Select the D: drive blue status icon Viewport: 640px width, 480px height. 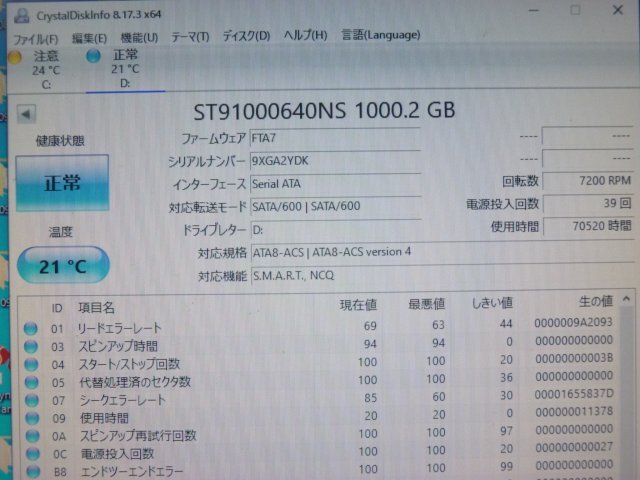pos(93,56)
